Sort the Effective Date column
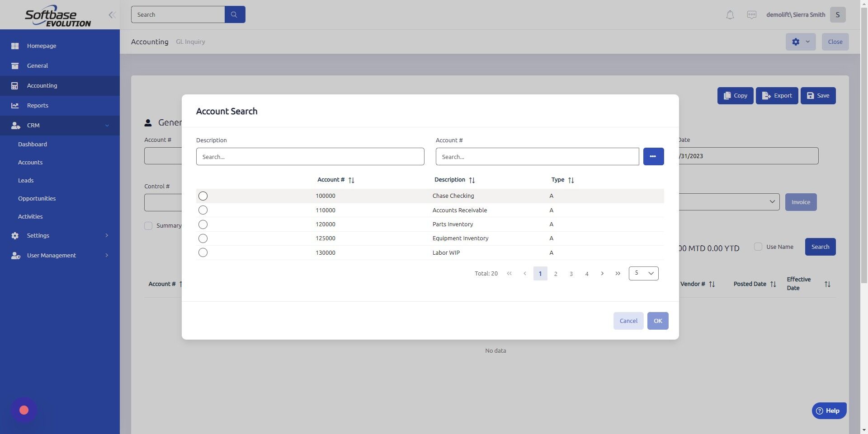This screenshot has width=868, height=434. 827,284
